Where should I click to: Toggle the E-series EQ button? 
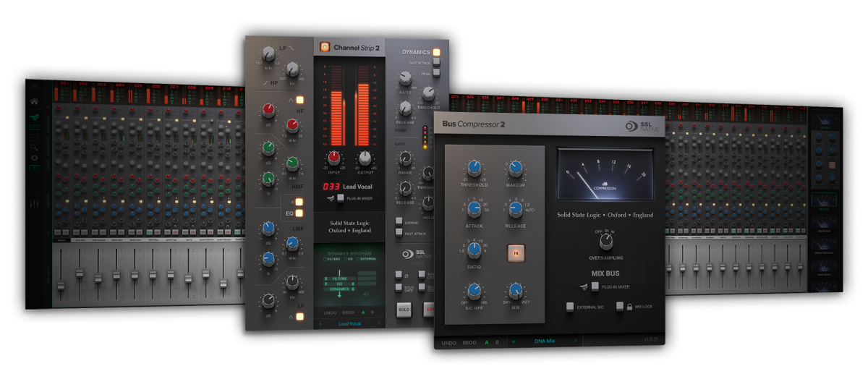coord(299,203)
